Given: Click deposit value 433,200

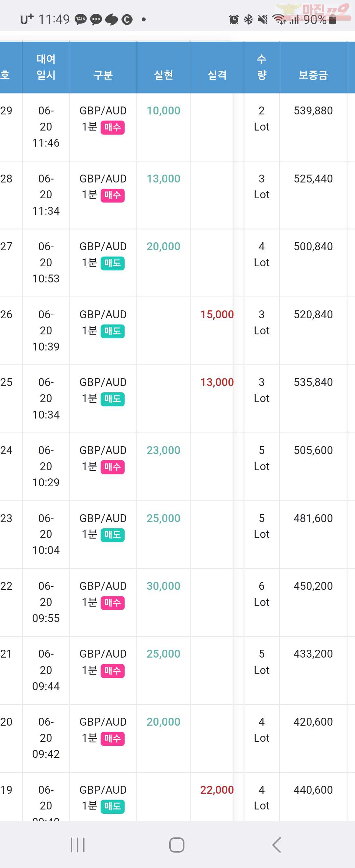Looking at the screenshot, I should coord(313,654).
